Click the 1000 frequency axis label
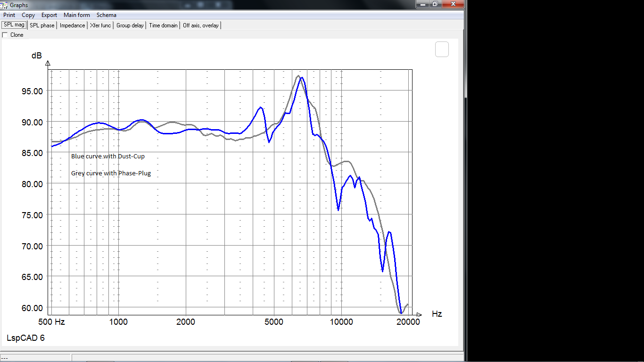This screenshot has width=644, height=362. click(x=118, y=322)
